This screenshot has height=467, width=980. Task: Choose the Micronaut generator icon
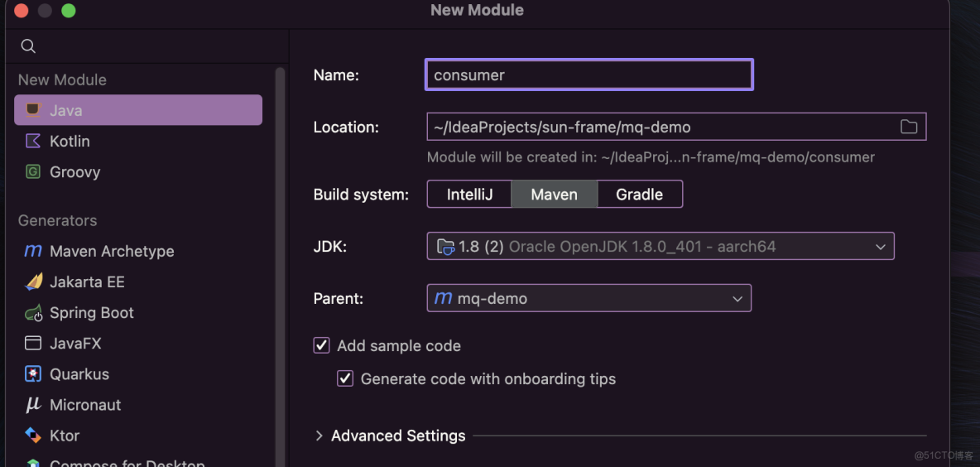[x=33, y=405]
